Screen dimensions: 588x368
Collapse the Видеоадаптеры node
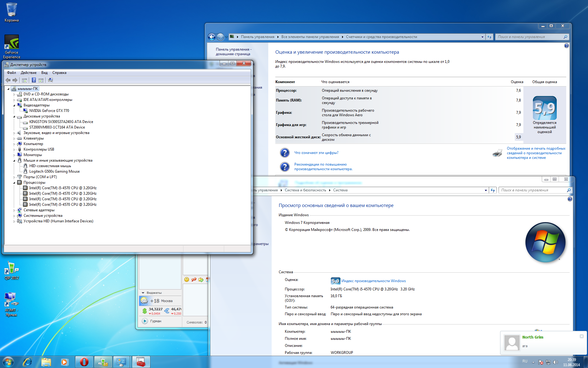(x=14, y=105)
